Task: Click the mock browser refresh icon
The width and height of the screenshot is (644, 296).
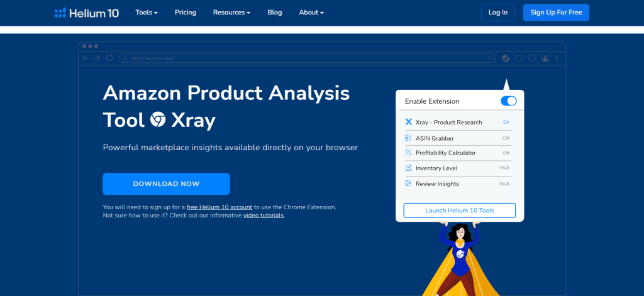Action: pyautogui.click(x=109, y=58)
